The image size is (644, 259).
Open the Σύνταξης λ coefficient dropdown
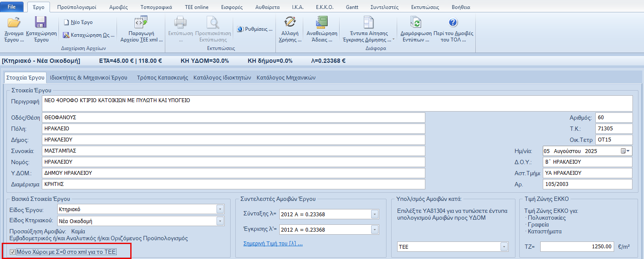(375, 214)
